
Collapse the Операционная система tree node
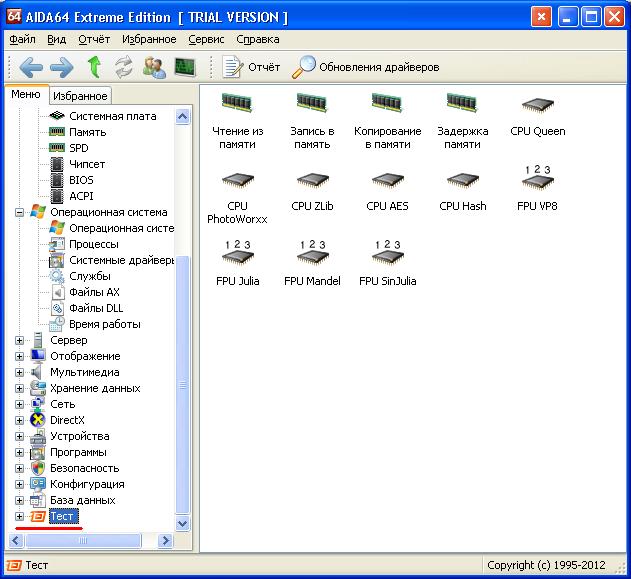point(19,212)
